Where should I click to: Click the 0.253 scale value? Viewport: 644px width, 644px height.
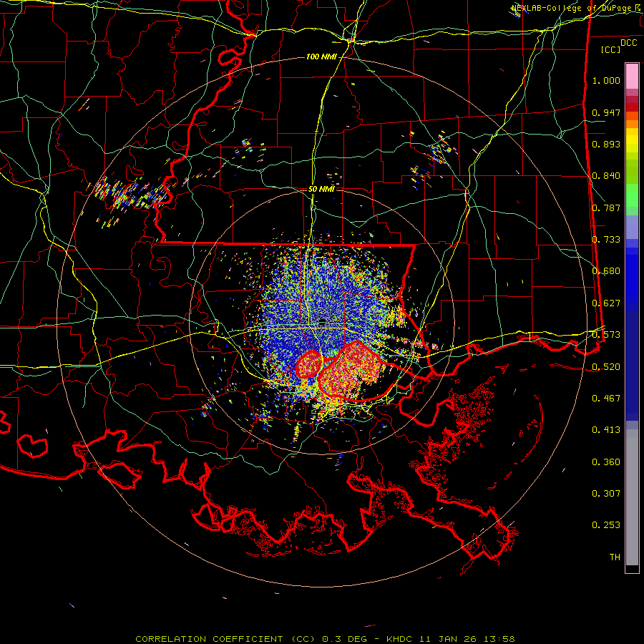tap(606, 525)
